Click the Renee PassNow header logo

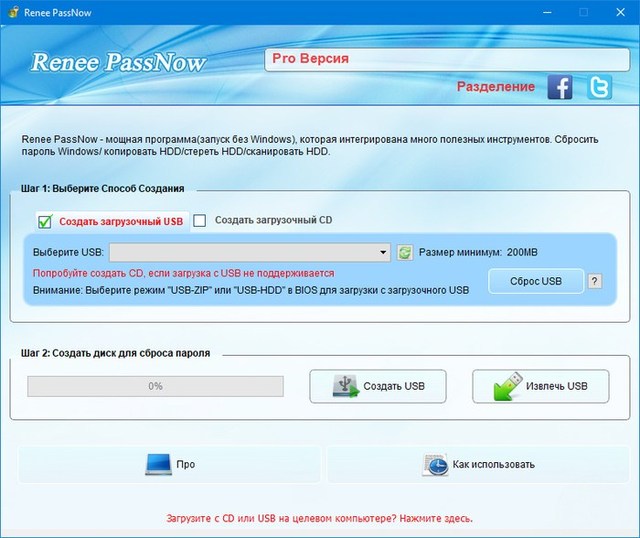pyautogui.click(x=118, y=62)
